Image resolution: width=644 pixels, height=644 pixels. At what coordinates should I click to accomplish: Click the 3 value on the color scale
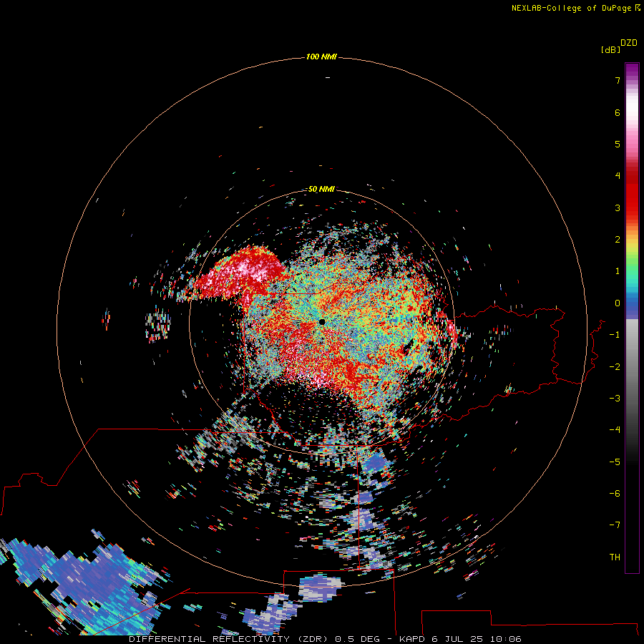(618, 208)
